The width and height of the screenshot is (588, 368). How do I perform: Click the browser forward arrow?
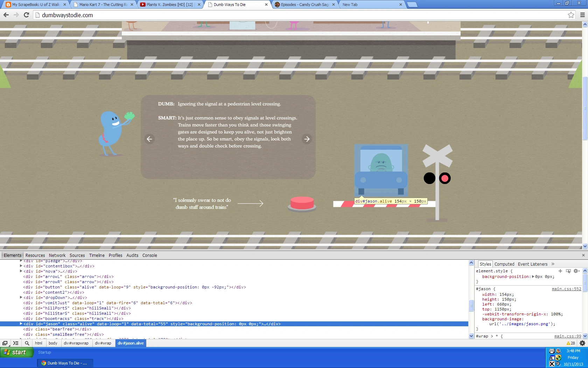click(16, 15)
